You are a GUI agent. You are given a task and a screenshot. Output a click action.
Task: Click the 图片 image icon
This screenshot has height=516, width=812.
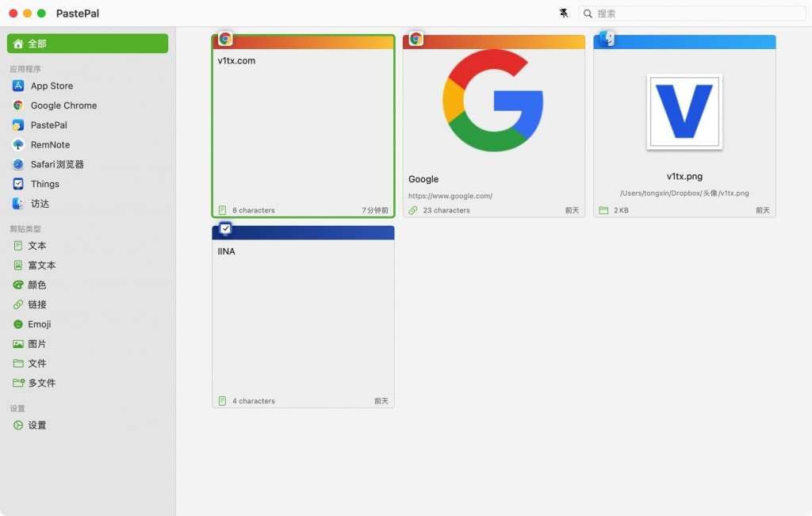18,344
